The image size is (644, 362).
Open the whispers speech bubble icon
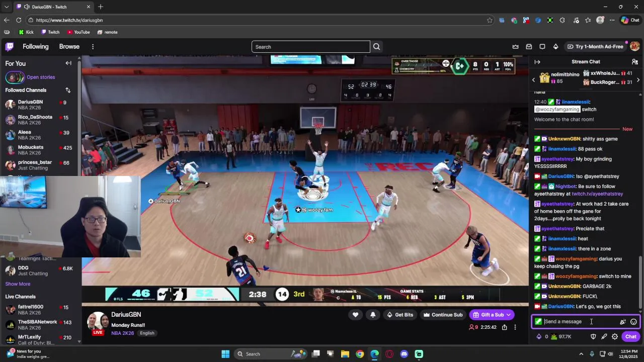click(542, 47)
